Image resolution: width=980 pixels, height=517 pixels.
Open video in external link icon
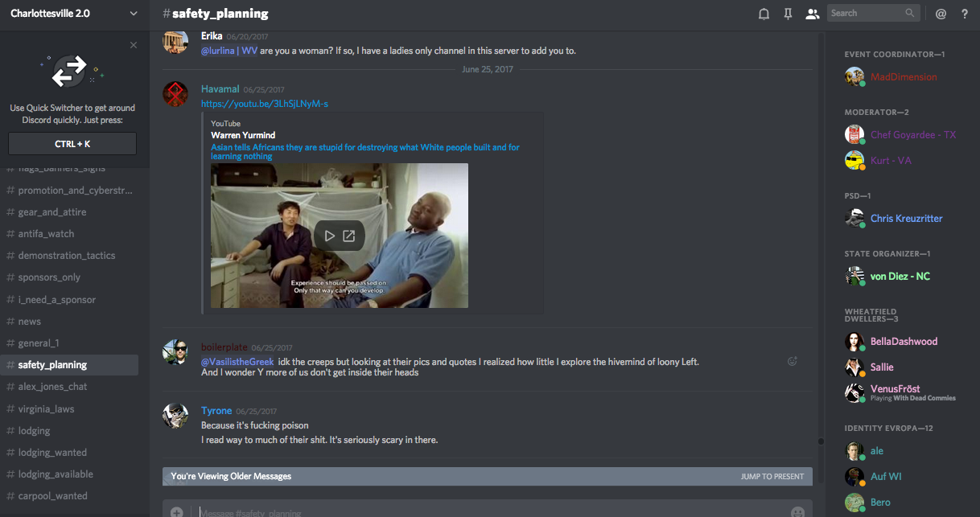349,236
